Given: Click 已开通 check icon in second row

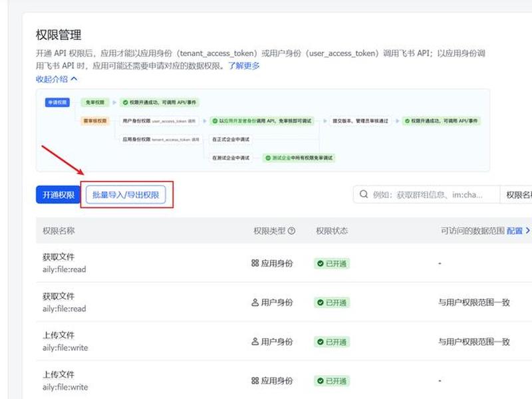Looking at the screenshot, I should [x=321, y=303].
